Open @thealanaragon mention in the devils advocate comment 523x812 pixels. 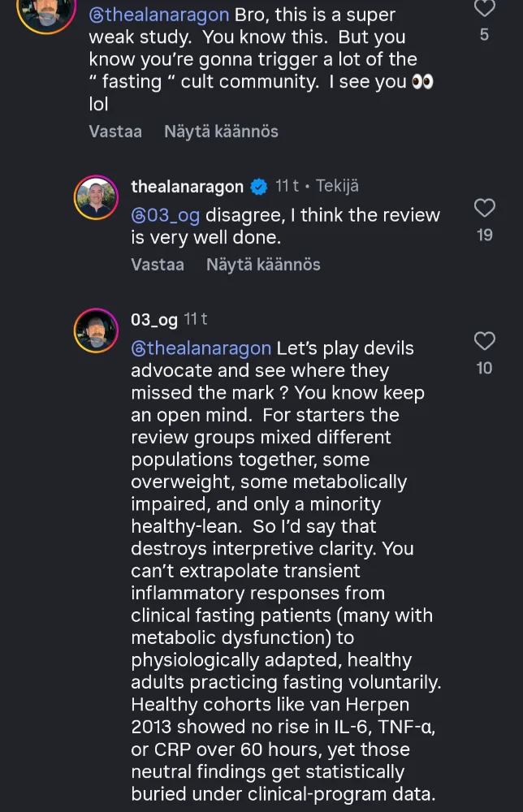(201, 348)
